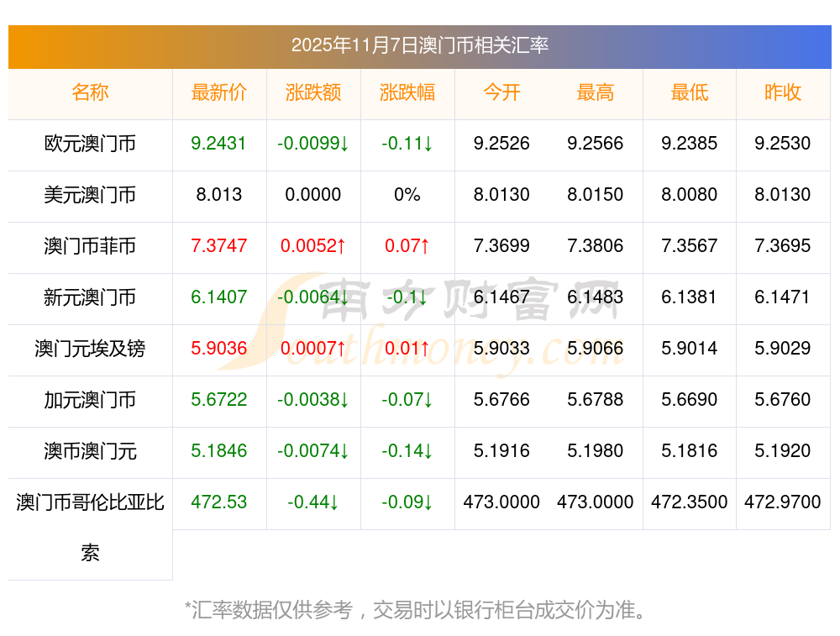Select highest value 5.6788

[596, 400]
